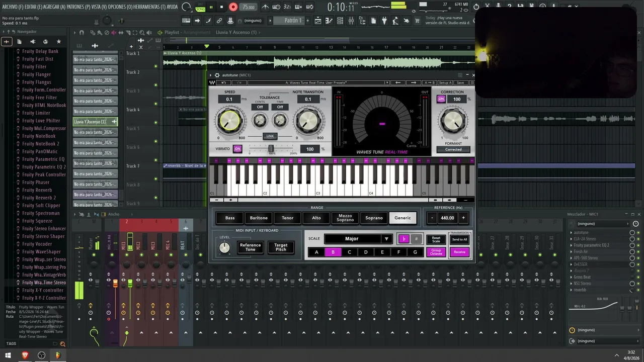
Task: Open the EDITAR menu
Action: [x=33, y=7]
